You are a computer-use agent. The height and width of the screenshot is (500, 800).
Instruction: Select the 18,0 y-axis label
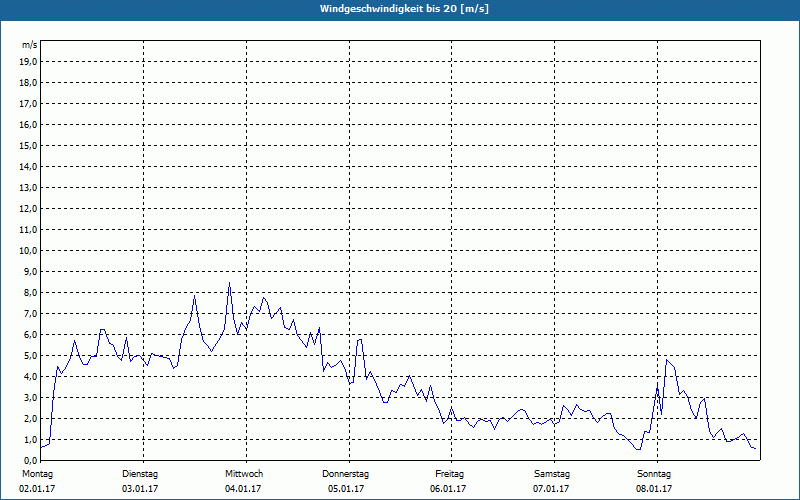29,83
